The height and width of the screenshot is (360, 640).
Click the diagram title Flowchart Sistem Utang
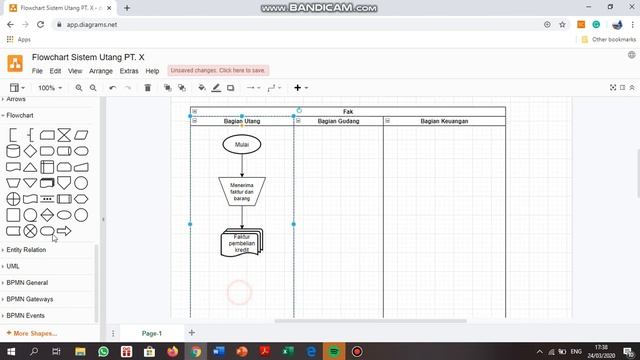(88, 57)
